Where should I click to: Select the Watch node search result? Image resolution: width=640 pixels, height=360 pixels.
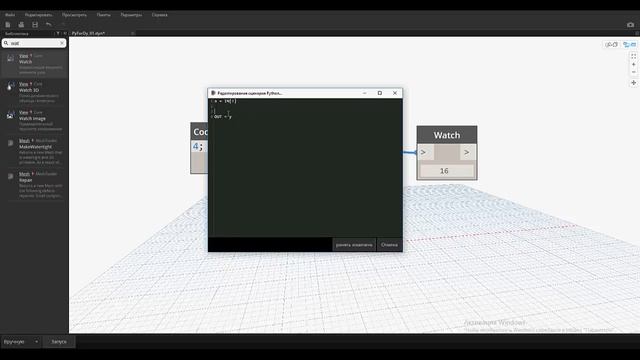coord(34,64)
